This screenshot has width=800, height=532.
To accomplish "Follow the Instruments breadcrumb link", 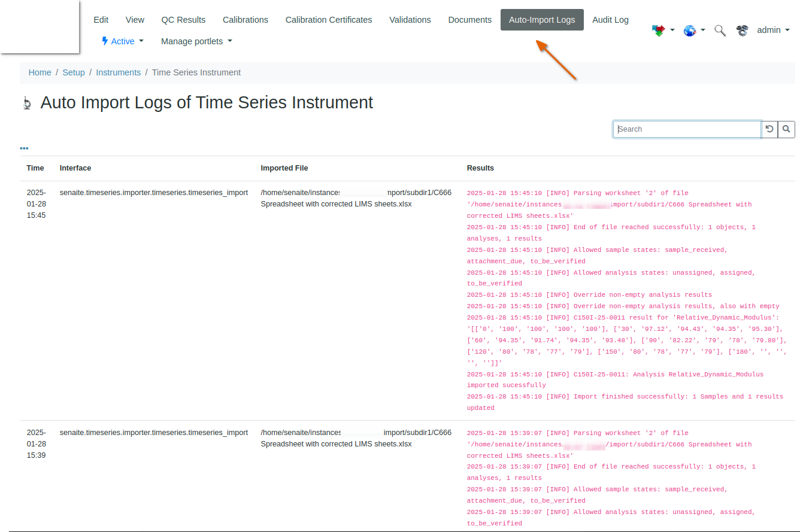I will pyautogui.click(x=119, y=72).
